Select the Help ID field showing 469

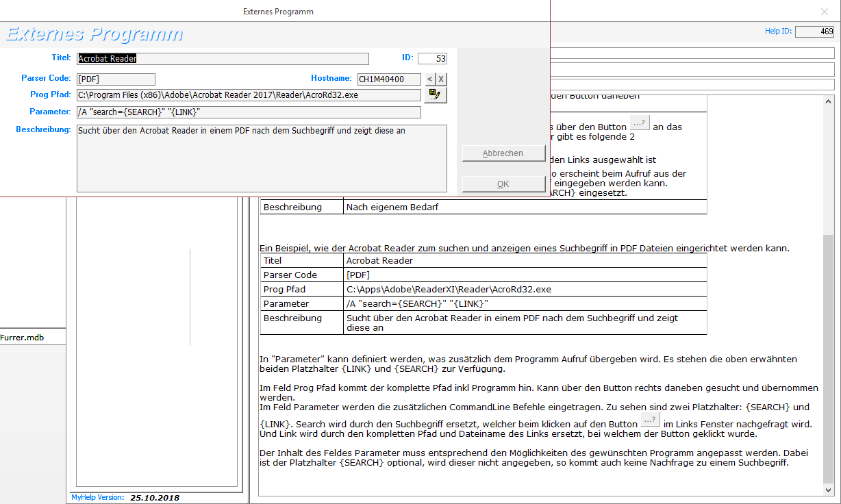(814, 32)
